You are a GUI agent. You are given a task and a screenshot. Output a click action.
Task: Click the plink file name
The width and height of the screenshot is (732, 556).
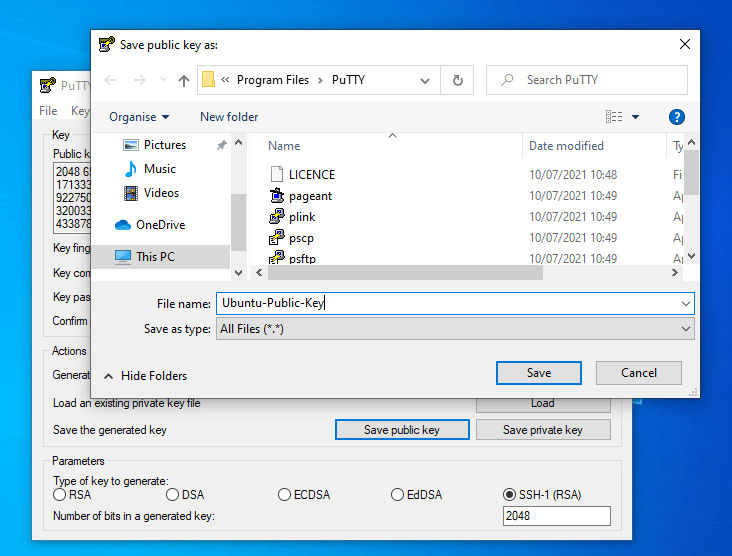point(302,217)
